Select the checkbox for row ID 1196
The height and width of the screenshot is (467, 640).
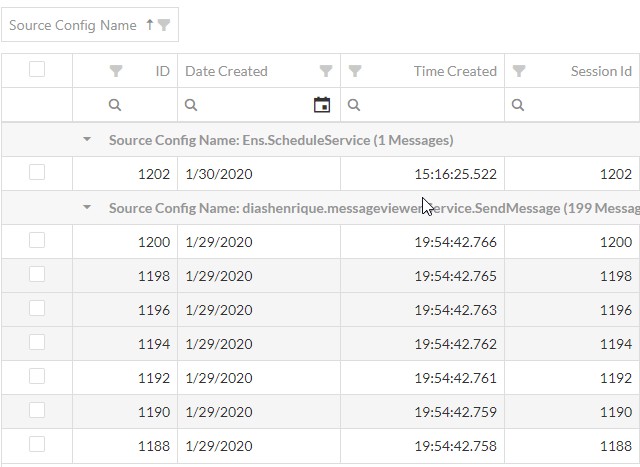click(x=37, y=308)
